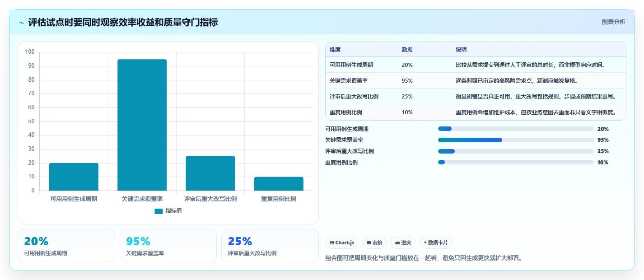Open the 20% 可用用例生成周期 data card

(x=66, y=246)
